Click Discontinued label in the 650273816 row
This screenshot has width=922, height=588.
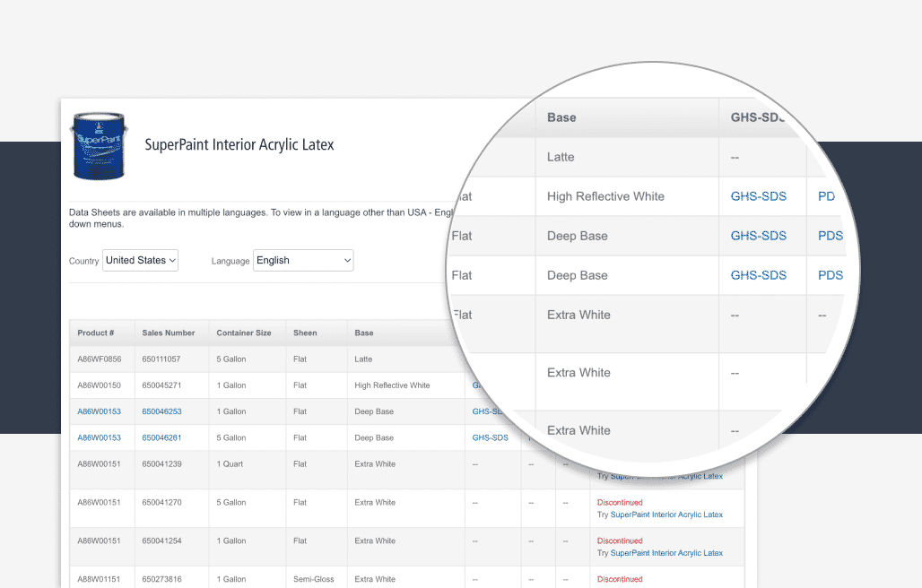point(620,579)
